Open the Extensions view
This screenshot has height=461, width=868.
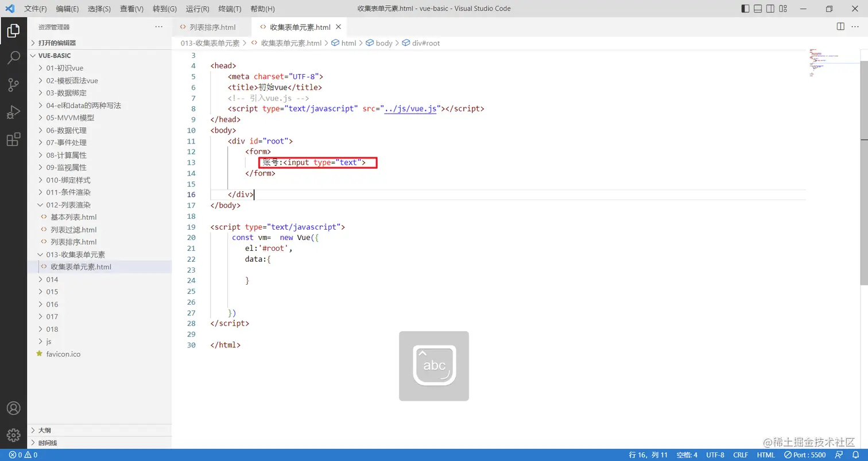[13, 140]
